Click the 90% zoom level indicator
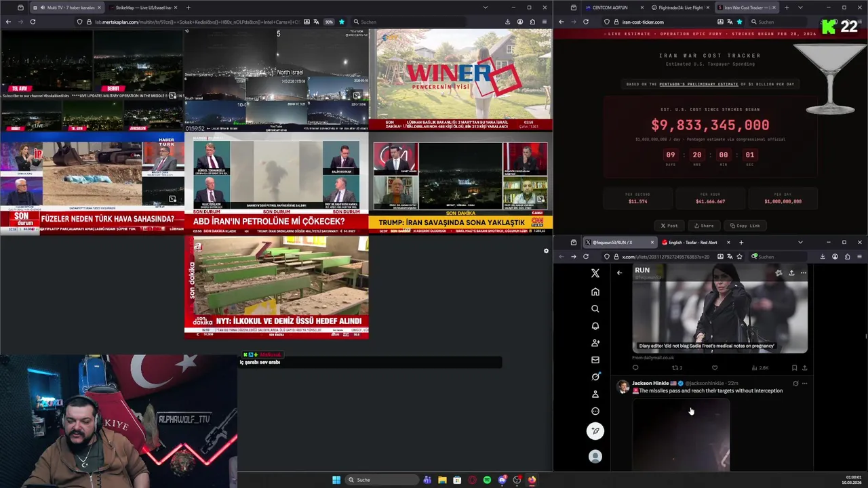Image resolution: width=868 pixels, height=488 pixels. point(329,22)
